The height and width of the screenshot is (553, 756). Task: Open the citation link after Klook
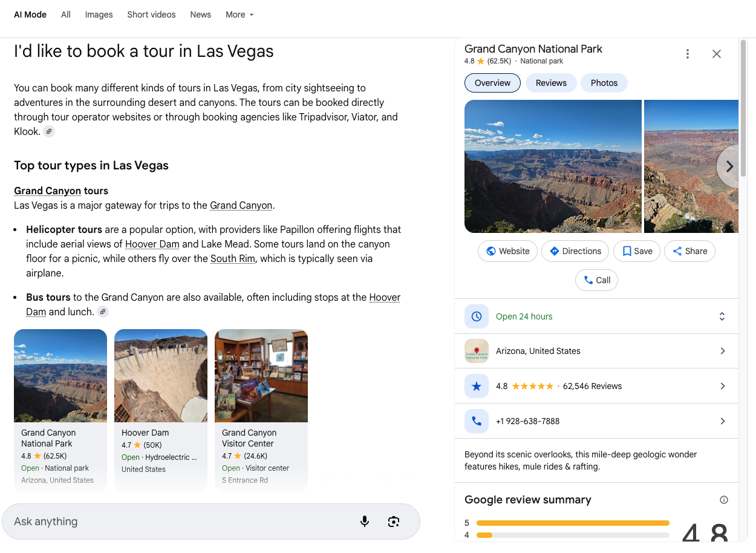coord(49,131)
